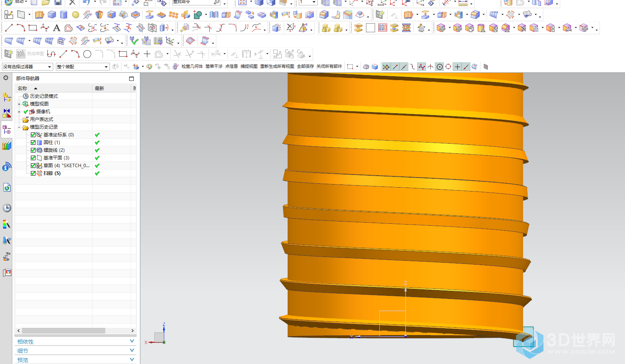The height and width of the screenshot is (364, 625).
Task: Pick the Line tool in curve toolbar
Action: click(8, 28)
